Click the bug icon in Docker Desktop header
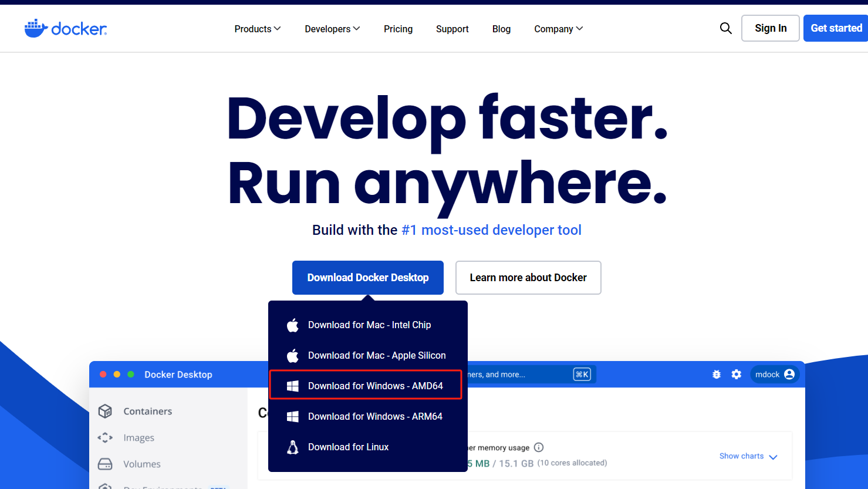Image resolution: width=868 pixels, height=489 pixels. (x=716, y=375)
